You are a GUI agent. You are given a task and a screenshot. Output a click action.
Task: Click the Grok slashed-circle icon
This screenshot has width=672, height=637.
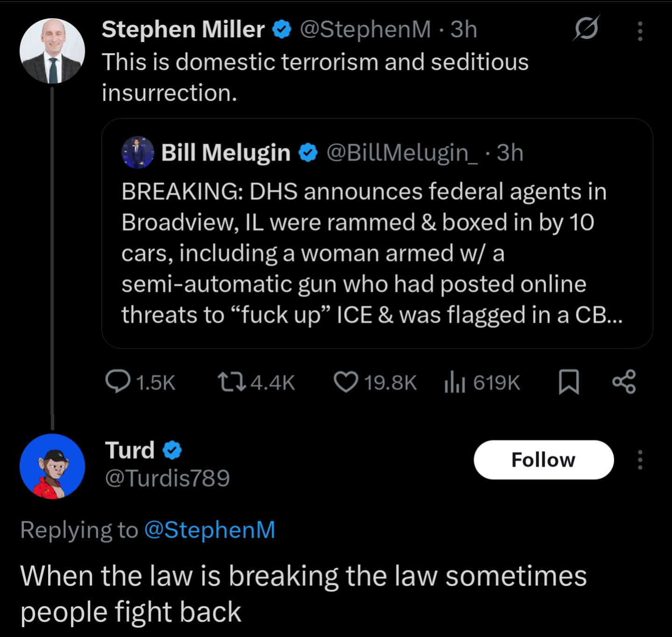click(586, 29)
